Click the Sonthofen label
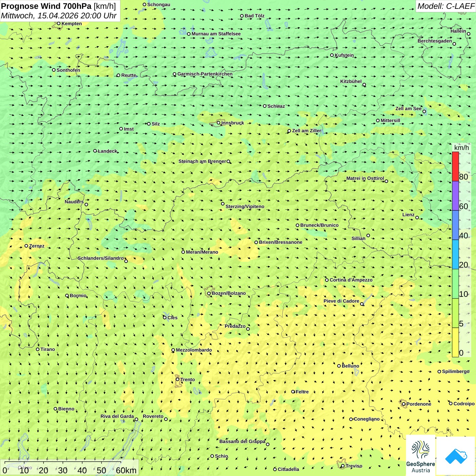Image resolution: width=476 pixels, height=476 pixels. tap(68, 70)
